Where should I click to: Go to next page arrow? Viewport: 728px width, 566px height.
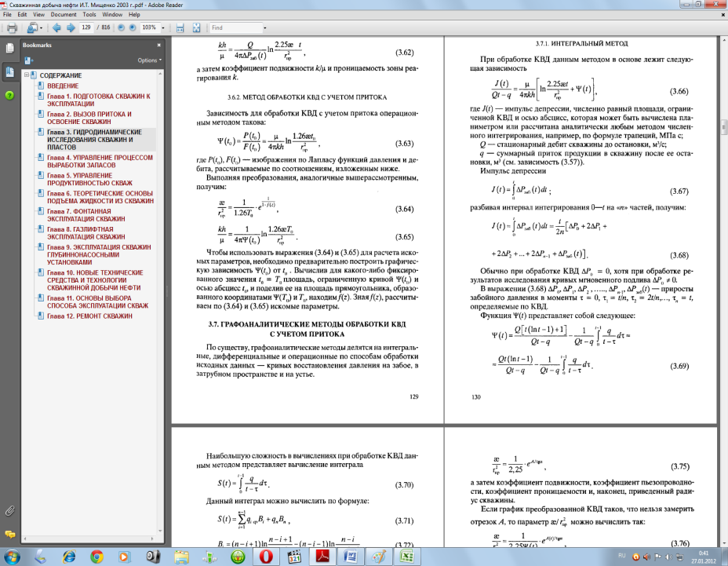tap(71, 28)
